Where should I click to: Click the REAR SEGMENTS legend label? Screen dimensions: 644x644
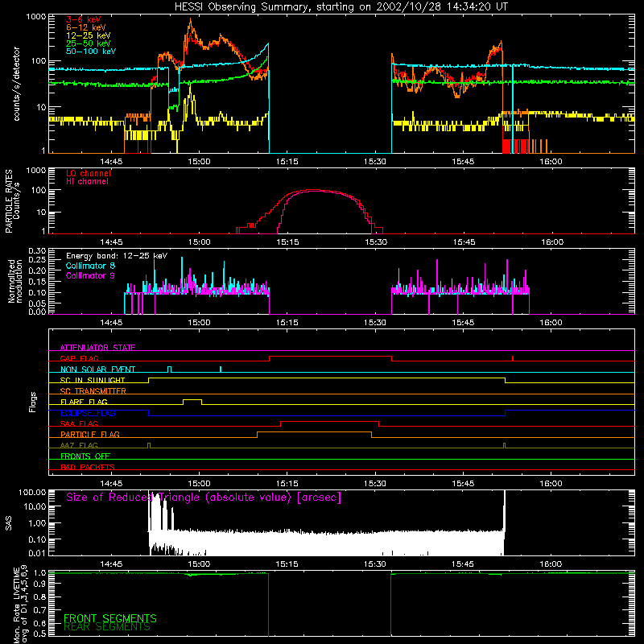pos(107,627)
